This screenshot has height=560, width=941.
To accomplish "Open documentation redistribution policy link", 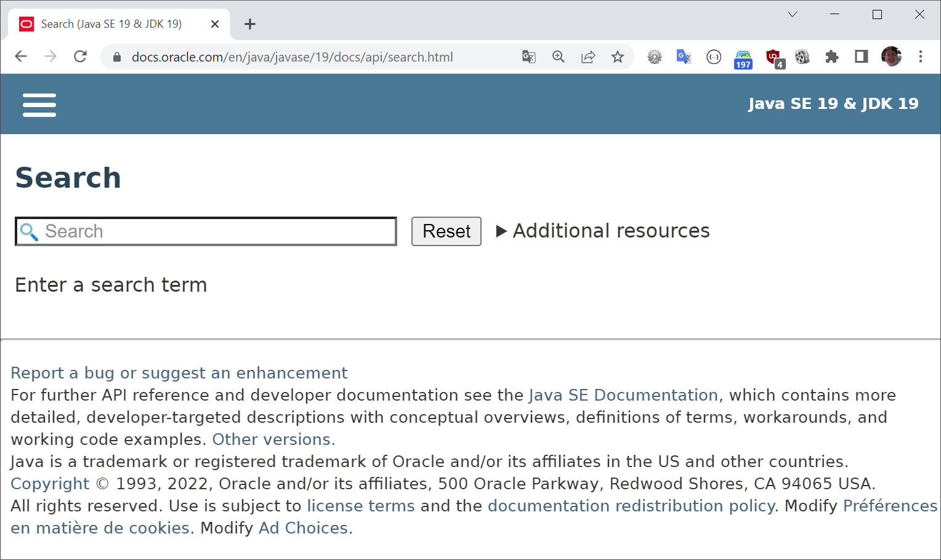I will tap(631, 506).
